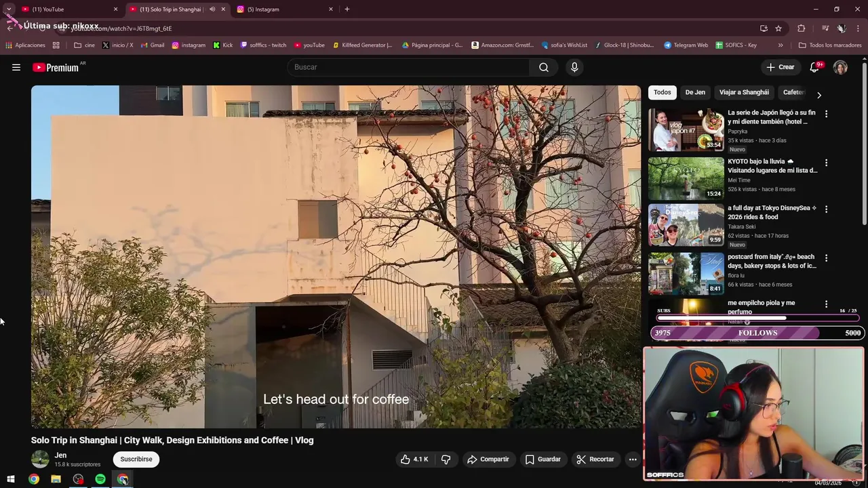Viewport: 868px width, 488px height.
Task: Click the Recortar clip button
Action: tap(595, 459)
